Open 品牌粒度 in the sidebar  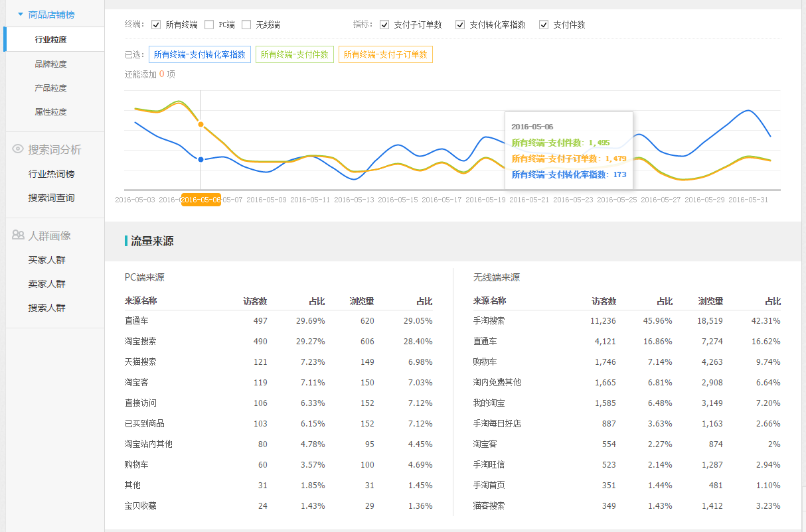coord(51,64)
